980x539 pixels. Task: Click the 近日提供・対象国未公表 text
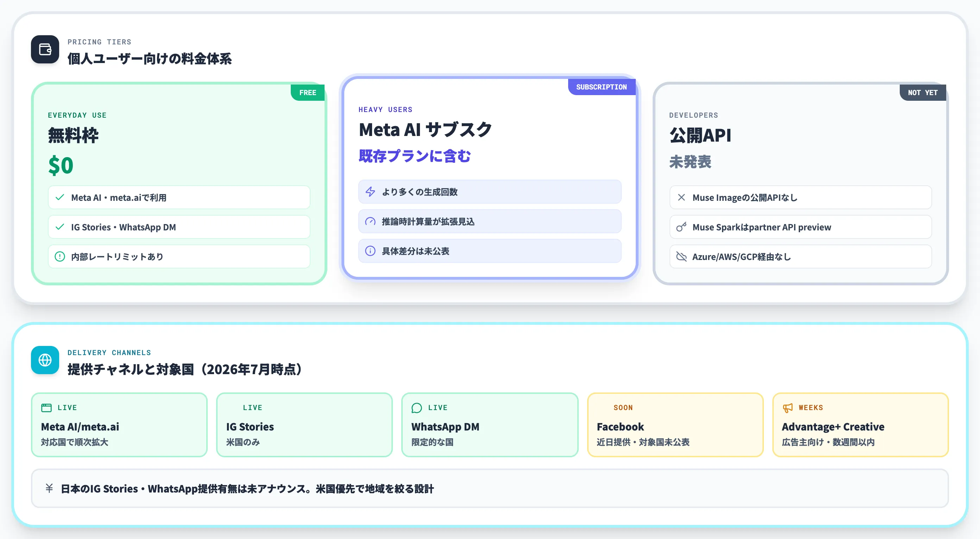tap(643, 442)
